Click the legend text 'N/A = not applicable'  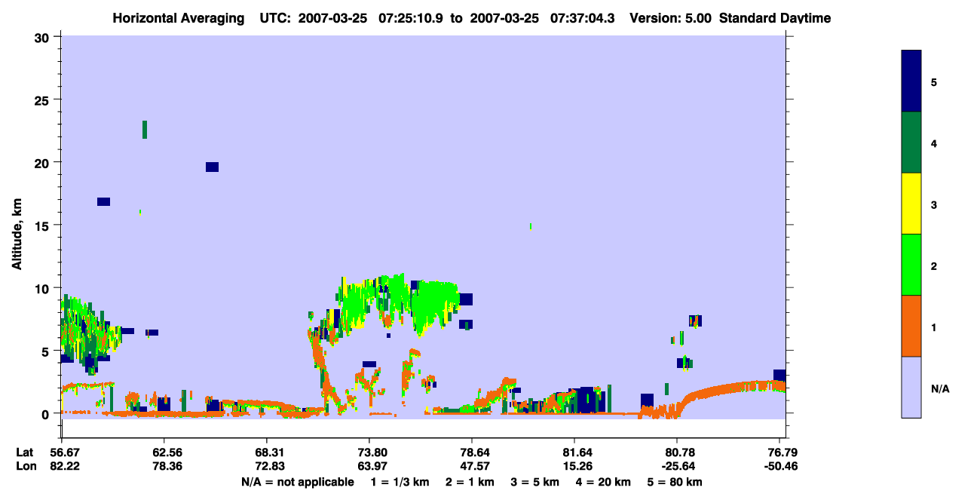pyautogui.click(x=297, y=482)
